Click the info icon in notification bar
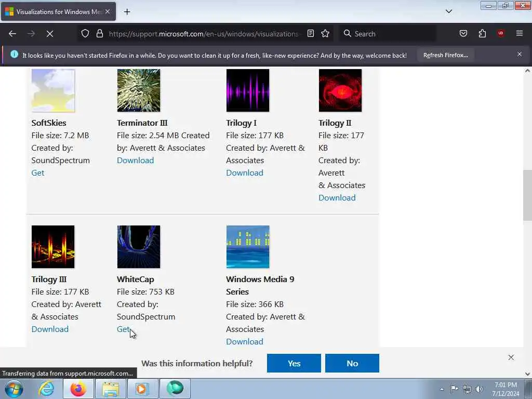532x399 pixels. (x=14, y=54)
